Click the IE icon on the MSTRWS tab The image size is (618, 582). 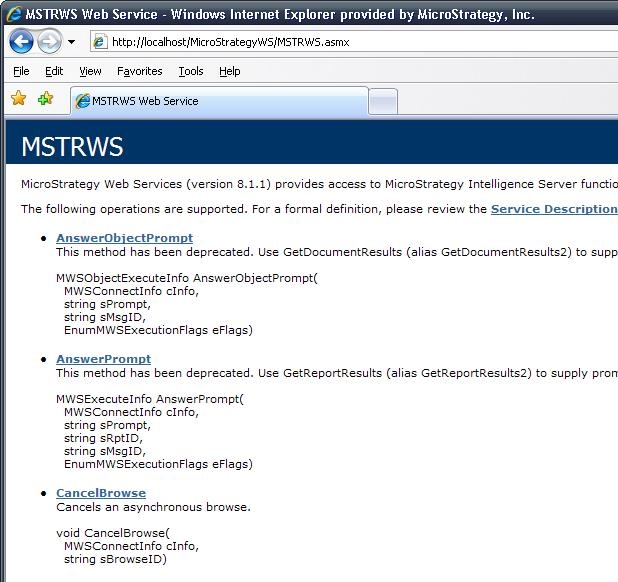(x=83, y=101)
